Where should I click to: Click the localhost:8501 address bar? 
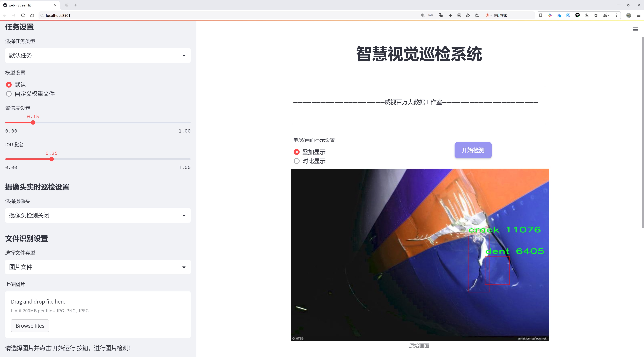[225, 15]
